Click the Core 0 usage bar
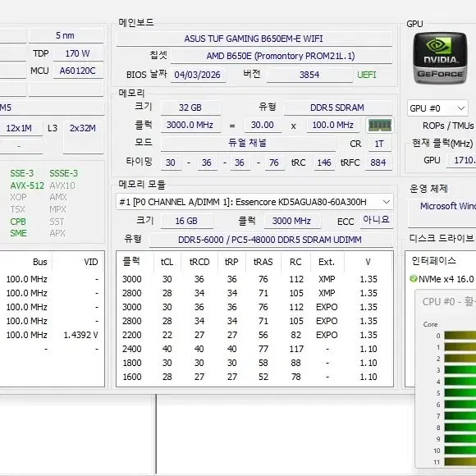Screen dimensions: 476x476 tap(460, 336)
